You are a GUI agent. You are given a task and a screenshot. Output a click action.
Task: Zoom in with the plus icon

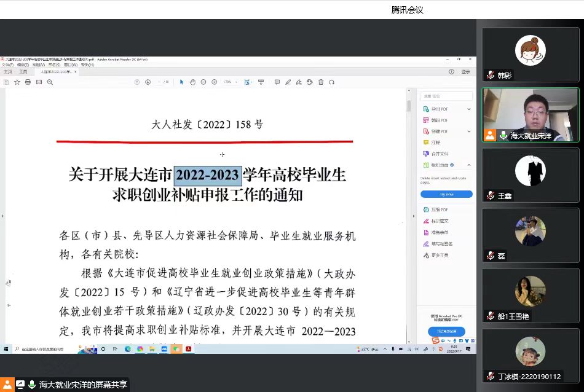coord(214,82)
